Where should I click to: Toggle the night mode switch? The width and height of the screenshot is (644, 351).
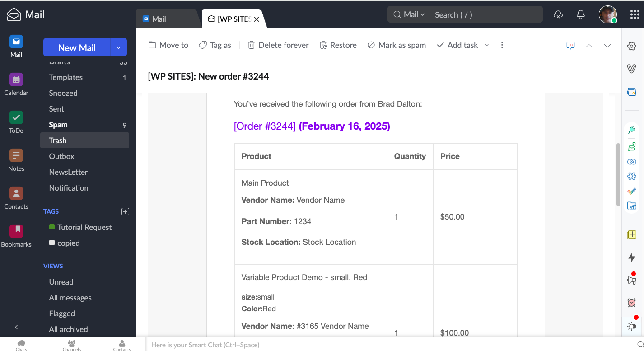pyautogui.click(x=631, y=326)
